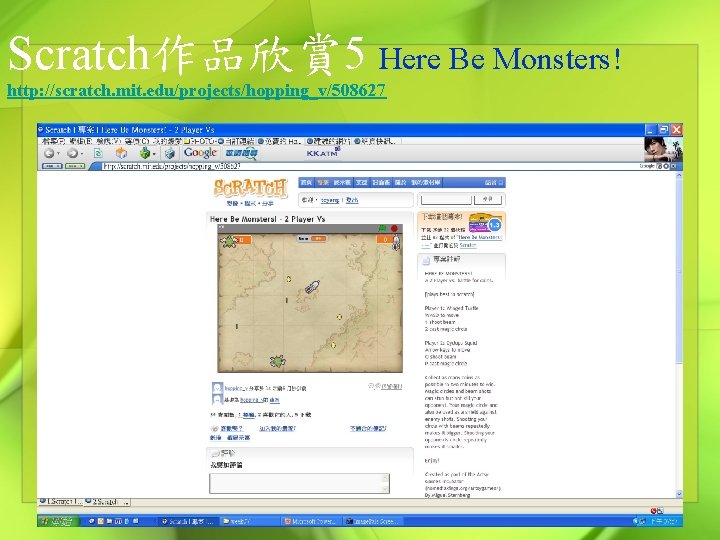Click the red stop button on the player
720x540 pixels.
point(394,228)
